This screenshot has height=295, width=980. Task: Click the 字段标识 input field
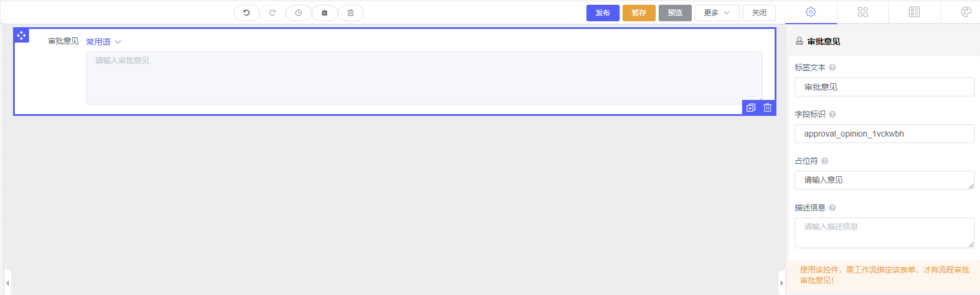884,134
